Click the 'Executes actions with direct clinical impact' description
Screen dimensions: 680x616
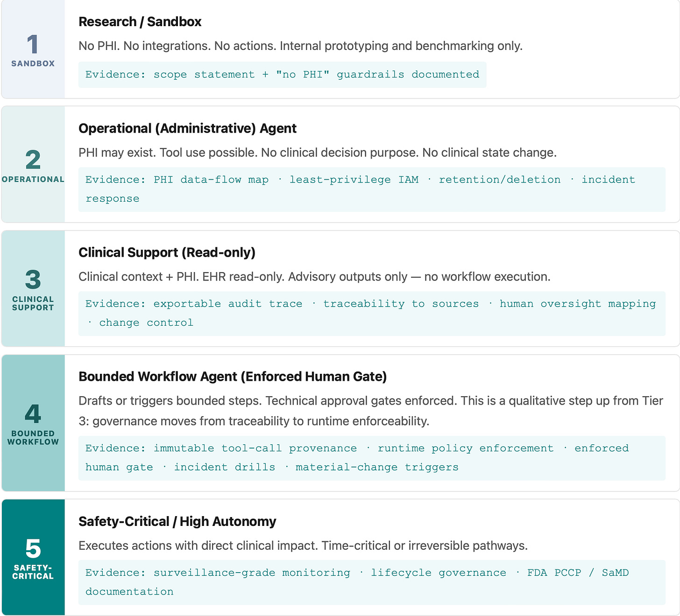point(303,546)
